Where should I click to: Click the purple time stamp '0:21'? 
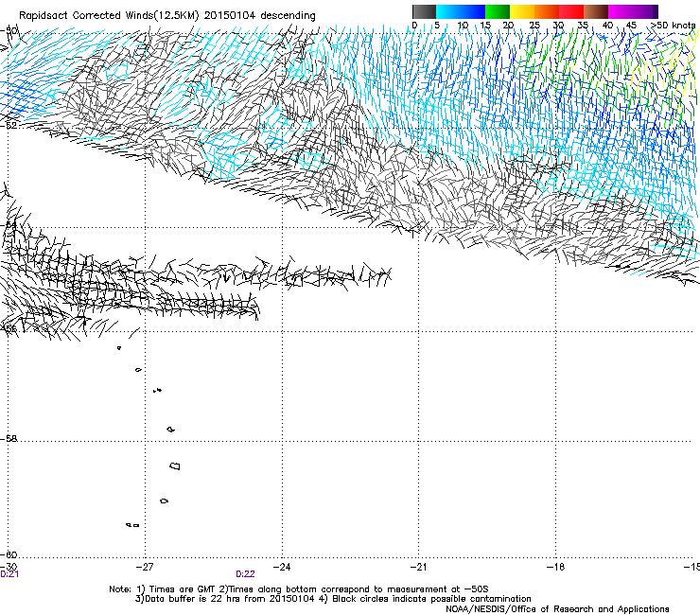pyautogui.click(x=9, y=574)
